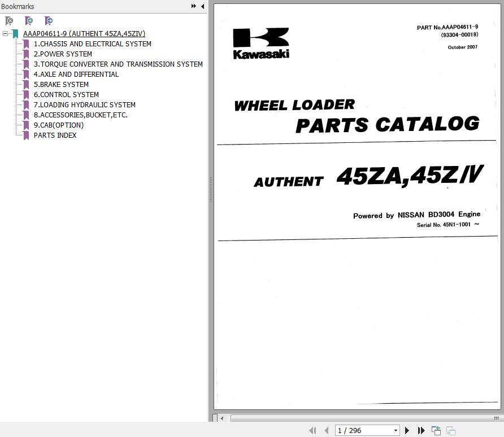Click the 'October 2007' date text
504x437 pixels.
463,47
